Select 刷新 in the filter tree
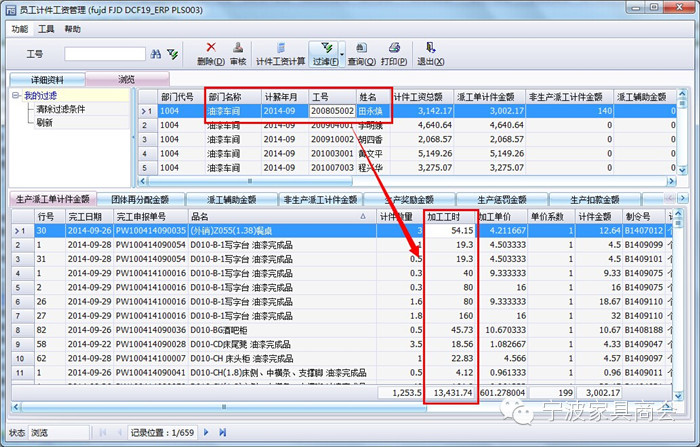This screenshot has height=447, width=700. 45,122
